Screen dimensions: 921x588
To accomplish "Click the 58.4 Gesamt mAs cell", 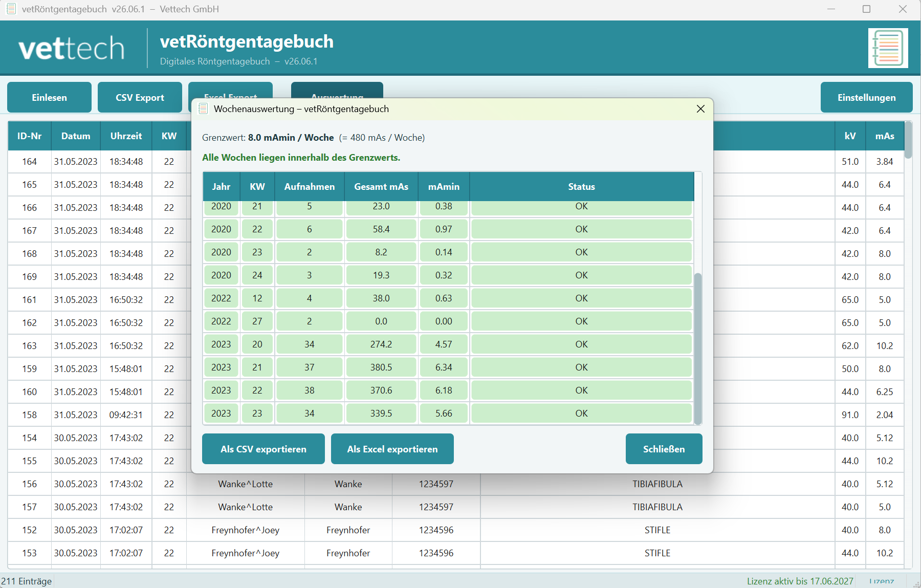I will [381, 229].
